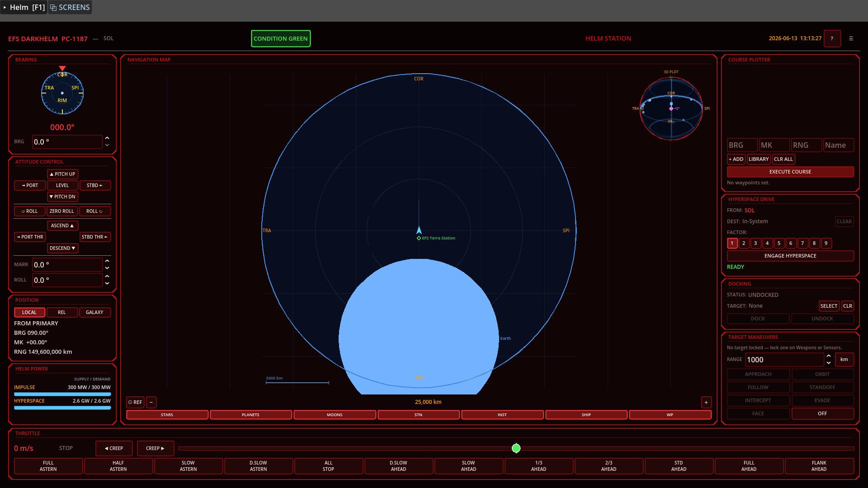This screenshot has width=868, height=488.
Task: Open the help question mark button
Action: click(832, 38)
